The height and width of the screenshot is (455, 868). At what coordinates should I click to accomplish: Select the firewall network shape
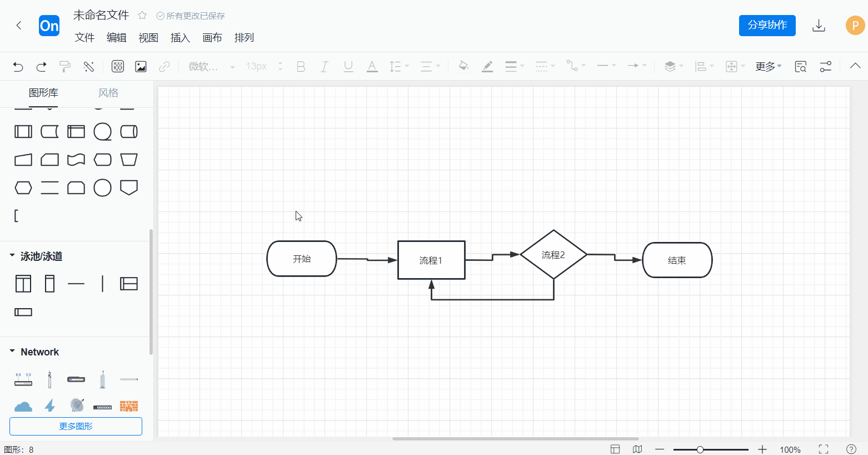coord(129,406)
